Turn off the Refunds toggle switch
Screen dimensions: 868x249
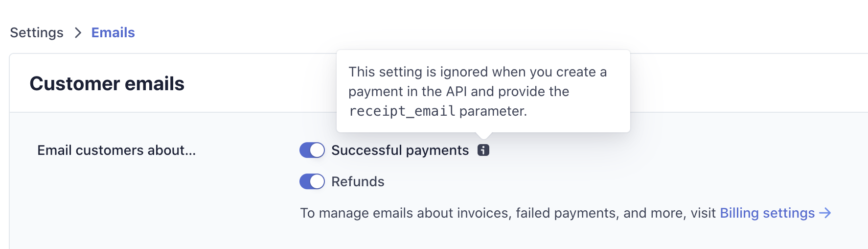click(x=312, y=181)
